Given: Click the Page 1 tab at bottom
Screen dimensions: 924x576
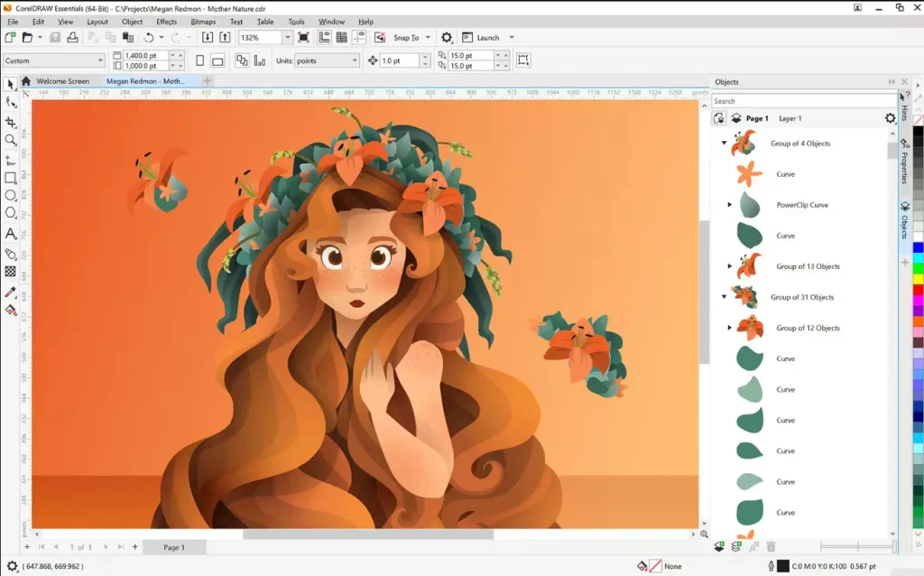Looking at the screenshot, I should coord(174,547).
